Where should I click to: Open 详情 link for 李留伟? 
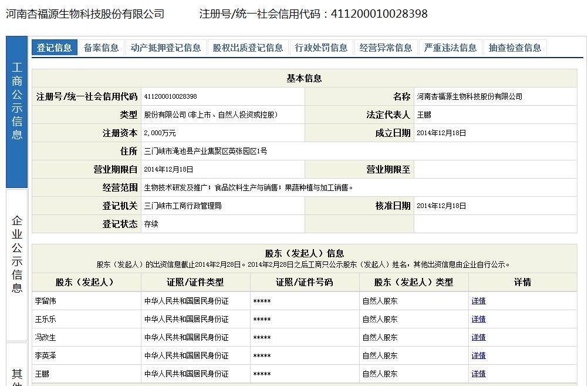[x=478, y=301]
